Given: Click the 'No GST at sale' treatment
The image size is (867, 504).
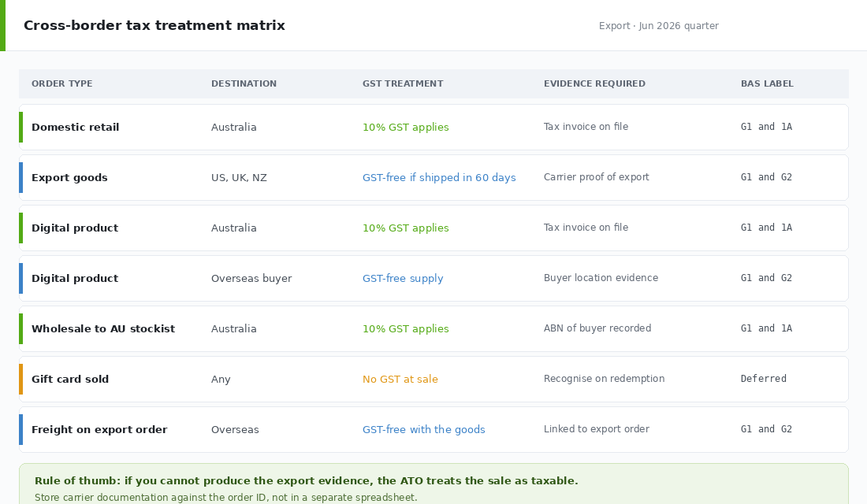Looking at the screenshot, I should [x=400, y=379].
